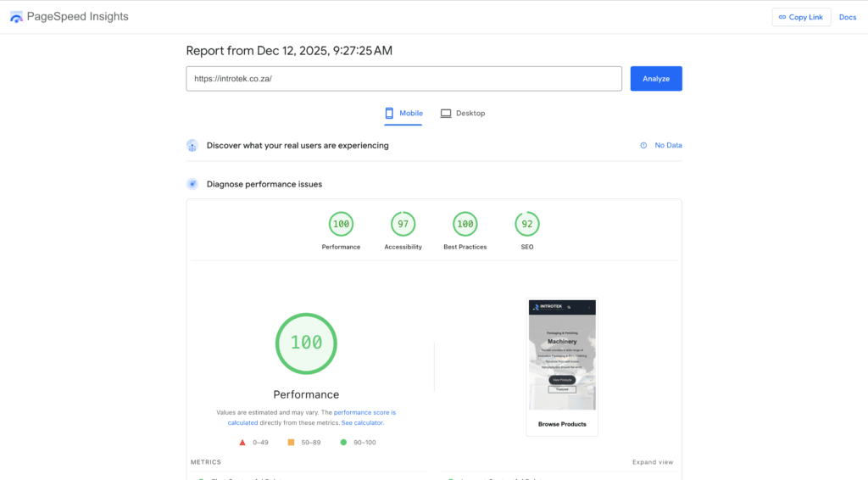The height and width of the screenshot is (480, 868).
Task: Open the Docs link
Action: [x=847, y=17]
